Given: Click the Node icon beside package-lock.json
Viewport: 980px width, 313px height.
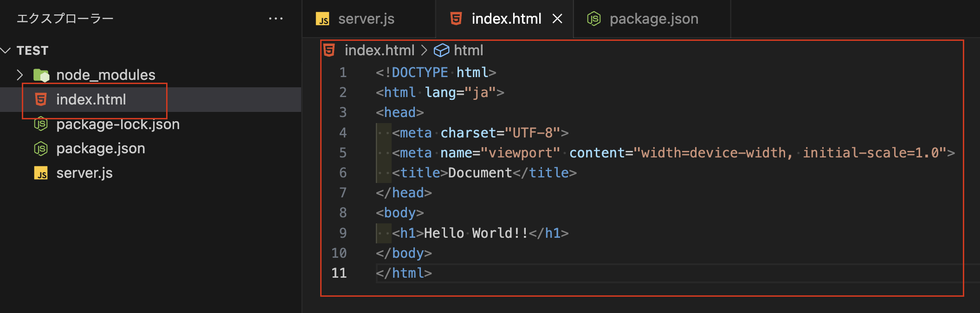Looking at the screenshot, I should click(41, 124).
